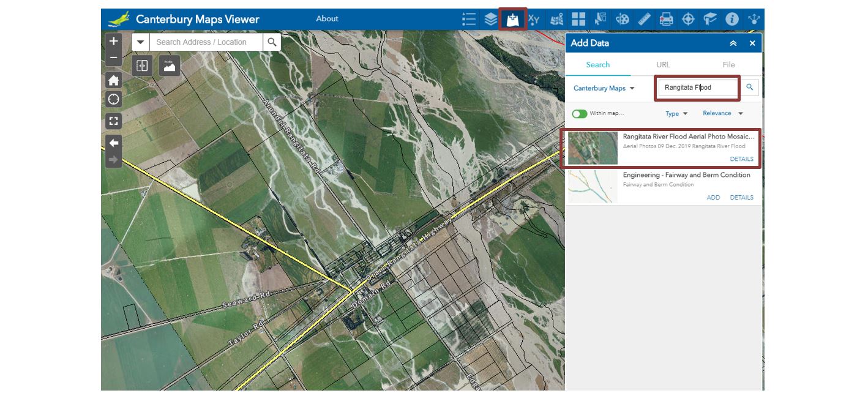The width and height of the screenshot is (868, 393).
Task: Open the Type filter dropdown
Action: pyautogui.click(x=676, y=114)
